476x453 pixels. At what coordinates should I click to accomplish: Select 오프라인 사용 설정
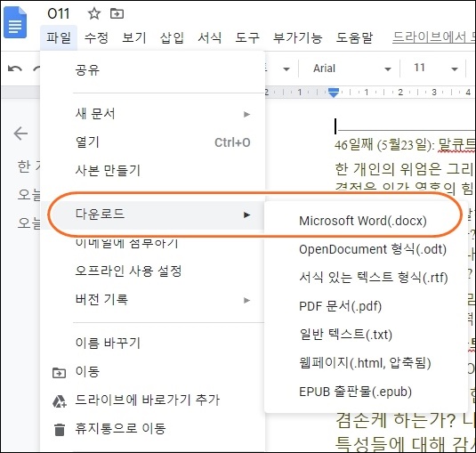click(x=152, y=271)
